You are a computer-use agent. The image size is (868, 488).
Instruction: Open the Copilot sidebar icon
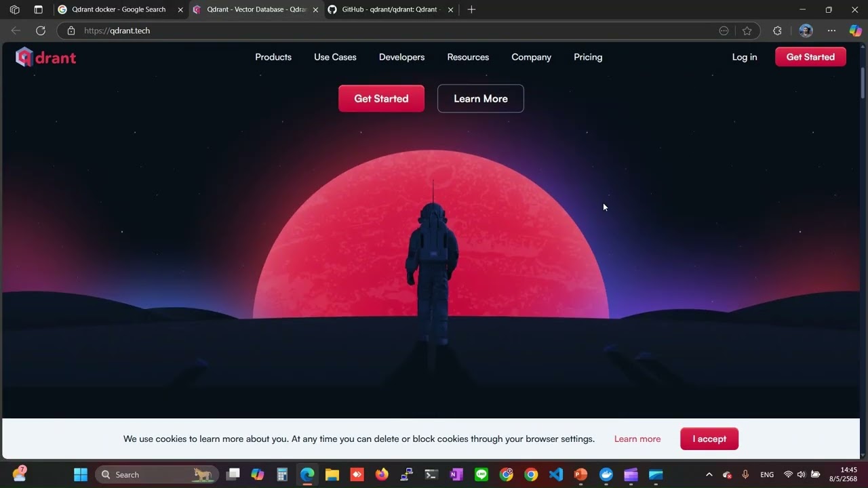pos(856,30)
